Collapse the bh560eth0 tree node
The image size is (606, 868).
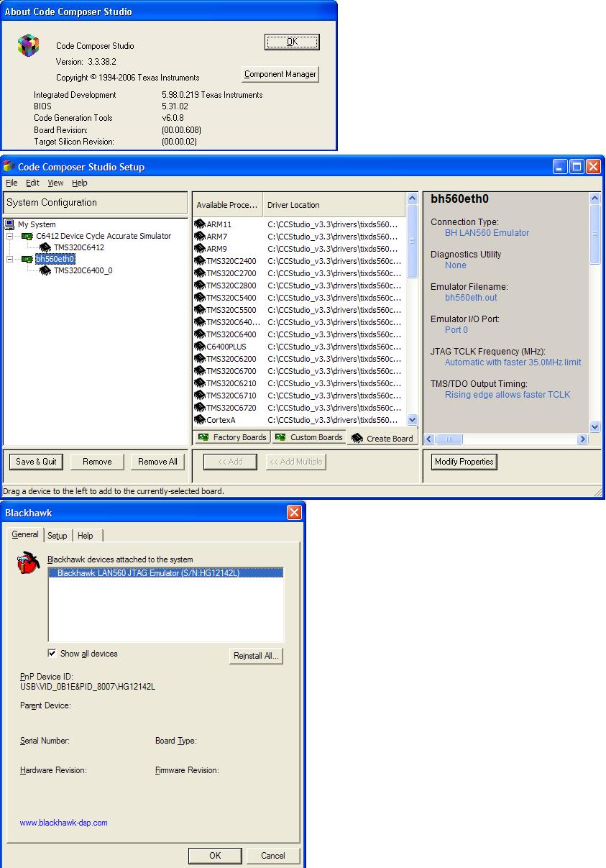pos(10,259)
